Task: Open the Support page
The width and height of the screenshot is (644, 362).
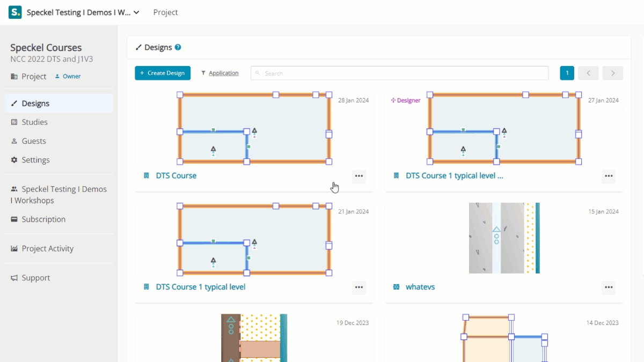Action: pyautogui.click(x=35, y=278)
